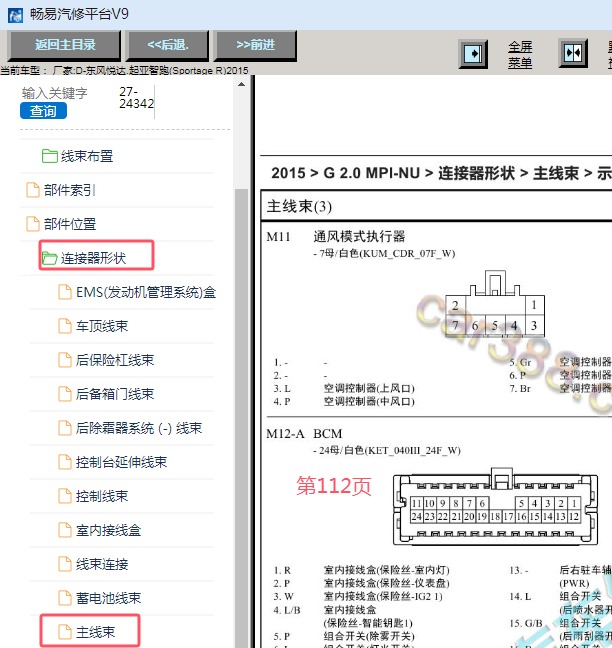Click the page icon beside 后备箱门线束

[64, 394]
